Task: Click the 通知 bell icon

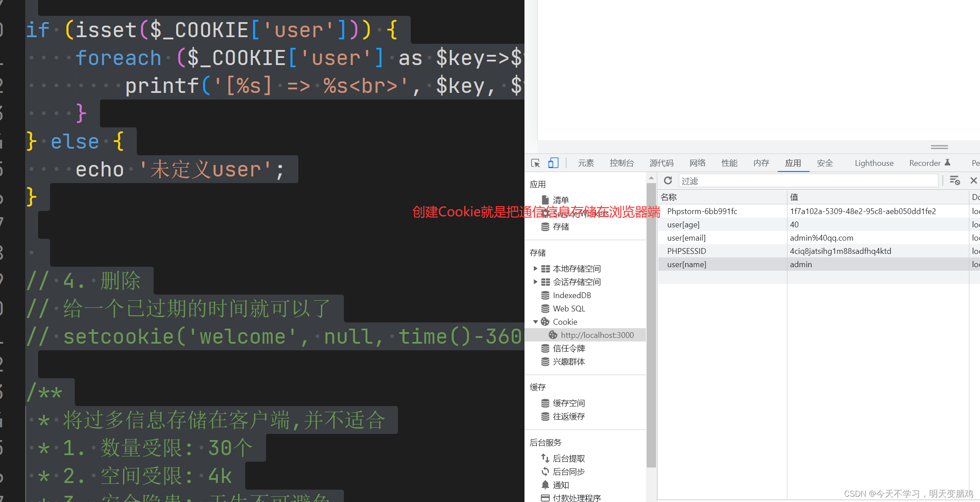Action: 545,485
